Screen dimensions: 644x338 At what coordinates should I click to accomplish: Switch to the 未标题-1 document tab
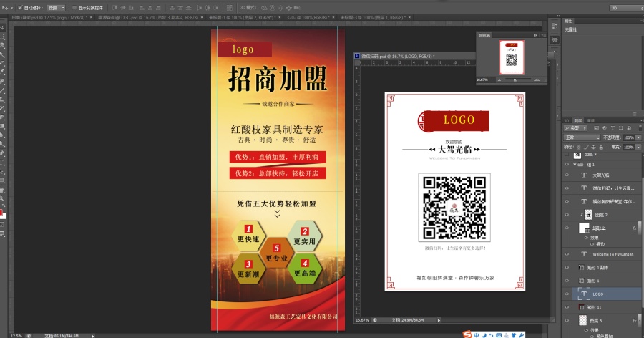click(x=244, y=18)
